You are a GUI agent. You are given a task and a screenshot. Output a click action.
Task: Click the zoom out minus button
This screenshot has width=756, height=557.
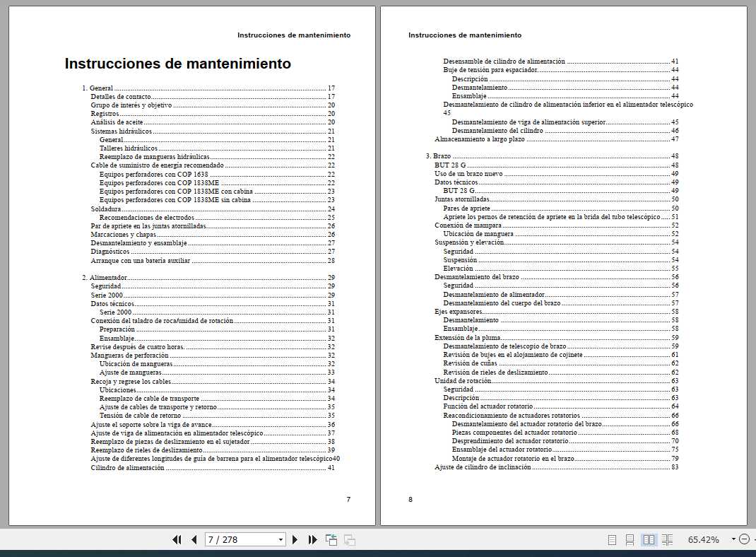[744, 539]
